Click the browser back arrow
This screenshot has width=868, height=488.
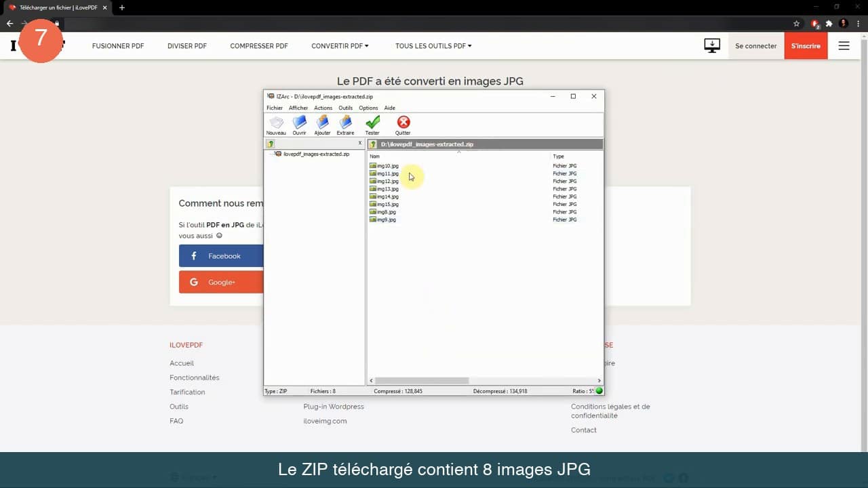click(x=9, y=23)
